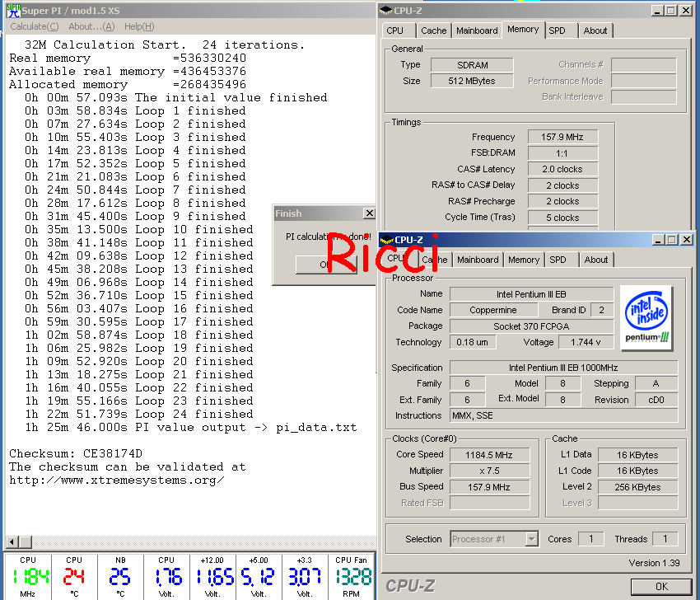Close the front CPU-Z window
The width and height of the screenshot is (700, 600).
(x=687, y=240)
